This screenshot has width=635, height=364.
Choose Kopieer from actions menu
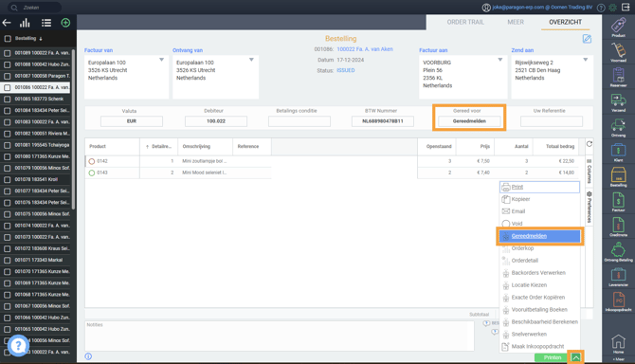539,199
